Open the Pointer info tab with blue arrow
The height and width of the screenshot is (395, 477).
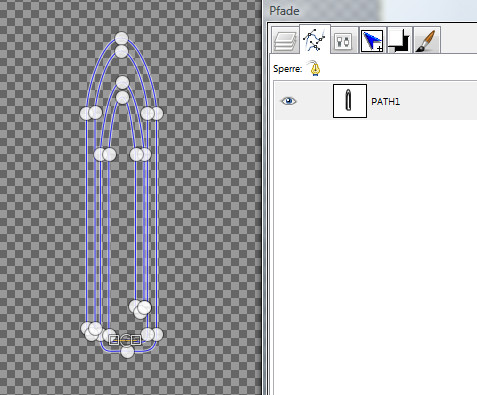(x=372, y=41)
